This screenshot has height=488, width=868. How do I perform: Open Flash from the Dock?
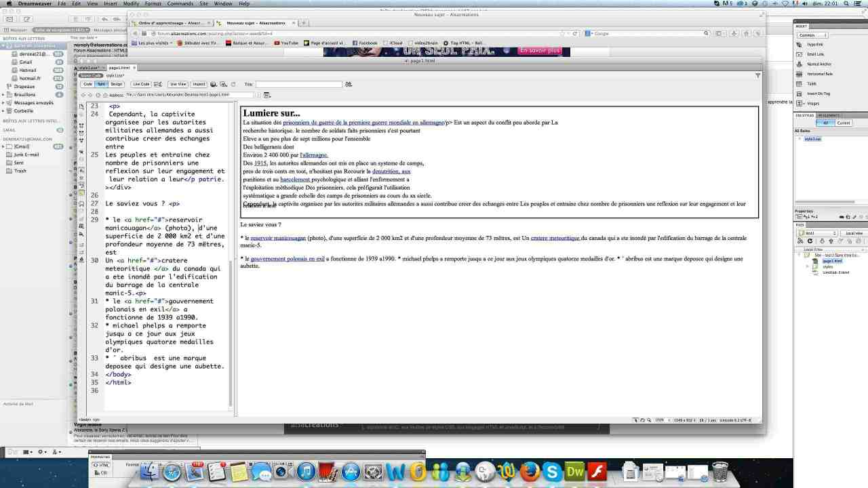click(597, 471)
